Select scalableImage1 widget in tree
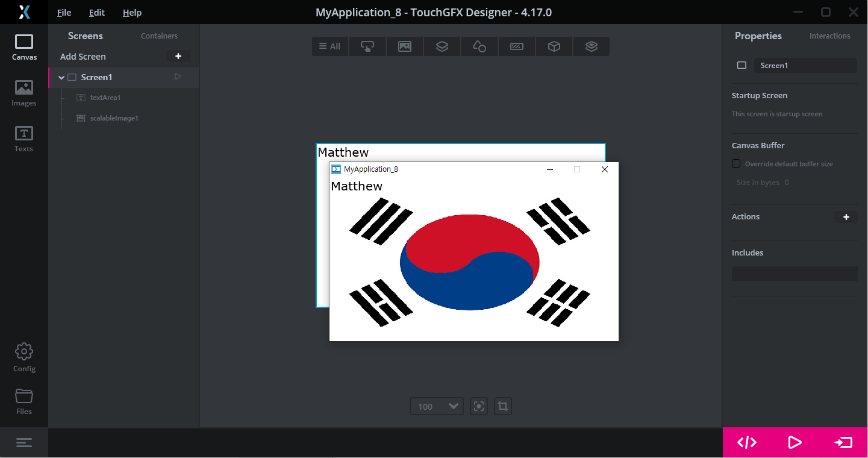The height and width of the screenshot is (458, 868). coord(114,118)
